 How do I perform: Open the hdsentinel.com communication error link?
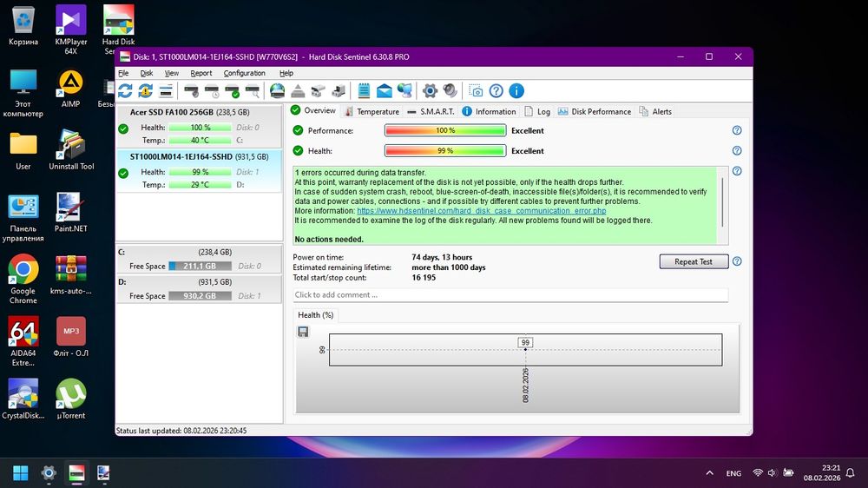tap(481, 211)
